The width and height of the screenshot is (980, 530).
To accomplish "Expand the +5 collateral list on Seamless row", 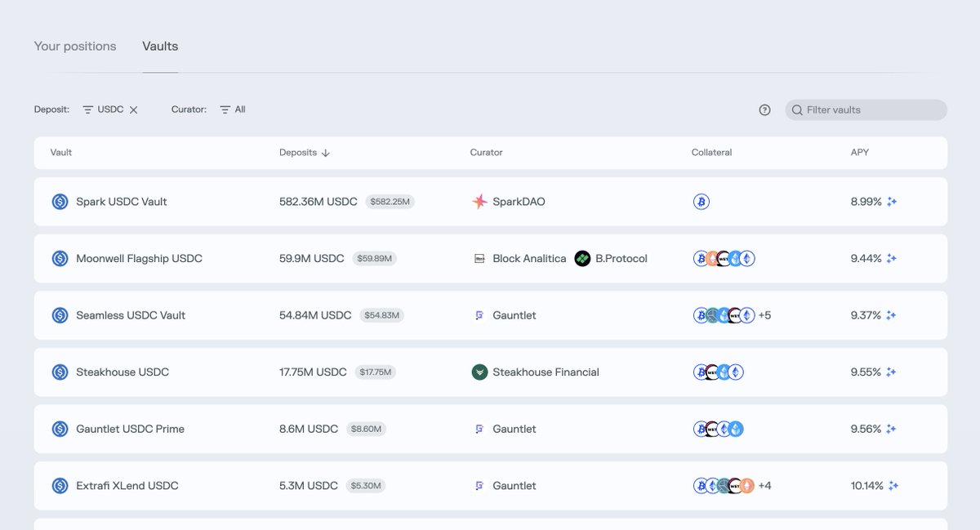I will tap(764, 314).
